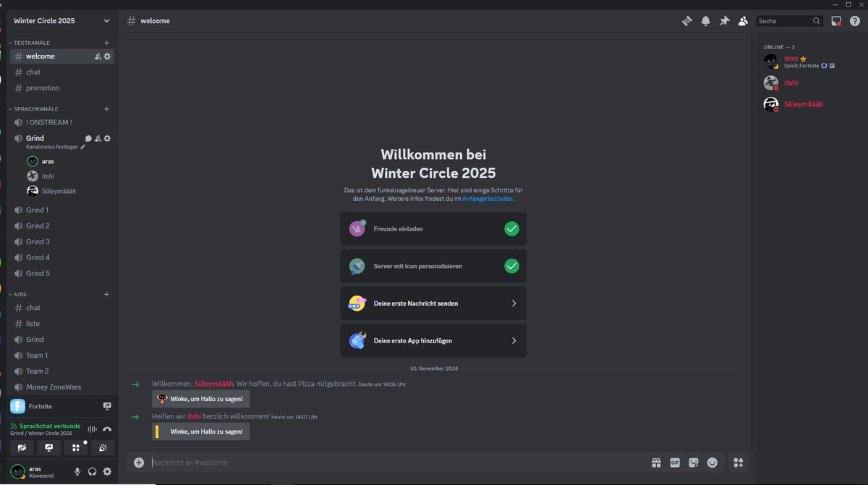Toggle the member list icon

coord(743,21)
